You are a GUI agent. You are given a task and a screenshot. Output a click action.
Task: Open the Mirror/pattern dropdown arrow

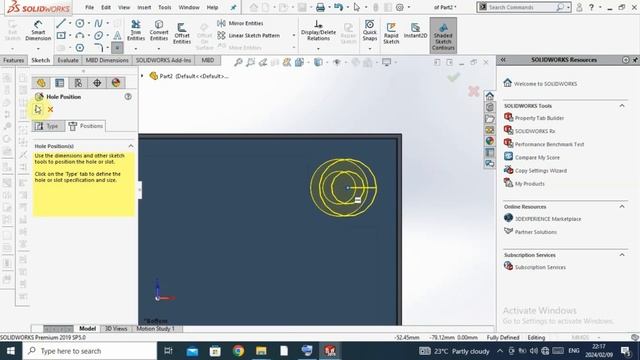[293, 36]
